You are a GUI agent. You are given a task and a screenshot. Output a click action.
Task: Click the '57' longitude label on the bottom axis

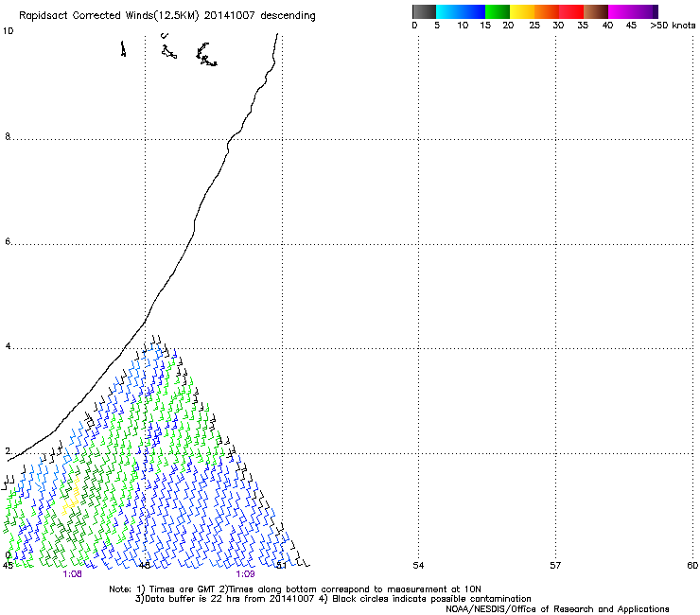(555, 566)
